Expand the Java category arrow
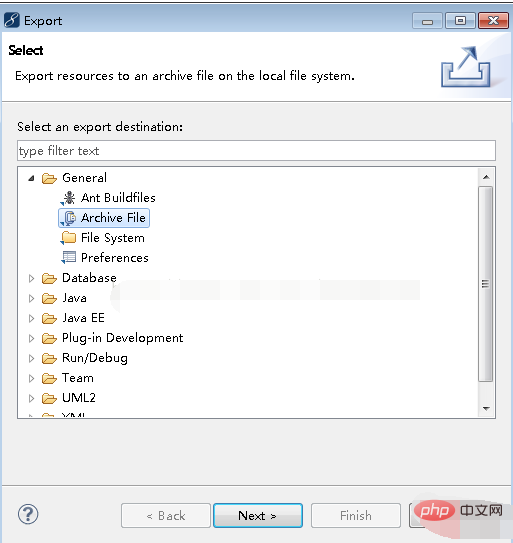 [31, 298]
